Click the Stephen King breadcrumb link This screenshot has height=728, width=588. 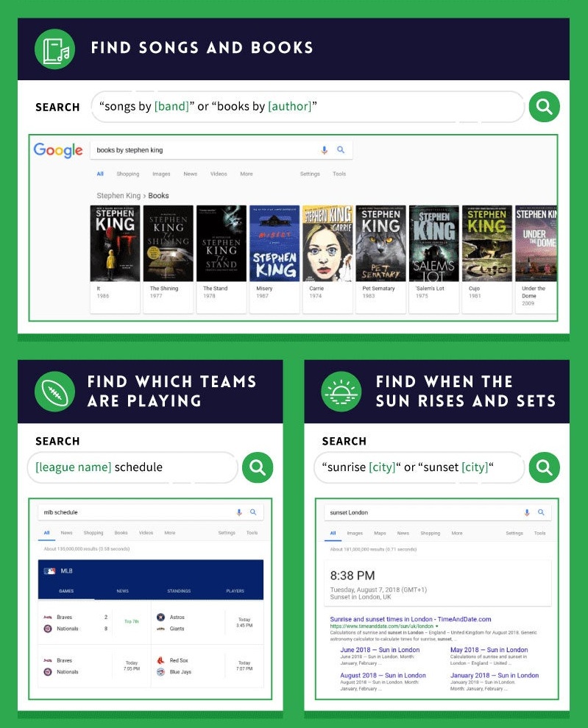[118, 196]
